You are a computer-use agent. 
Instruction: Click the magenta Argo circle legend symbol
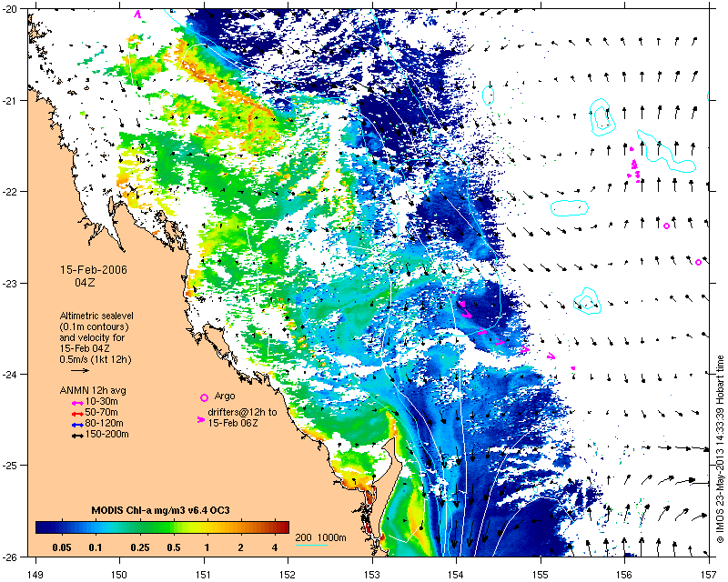tap(204, 397)
